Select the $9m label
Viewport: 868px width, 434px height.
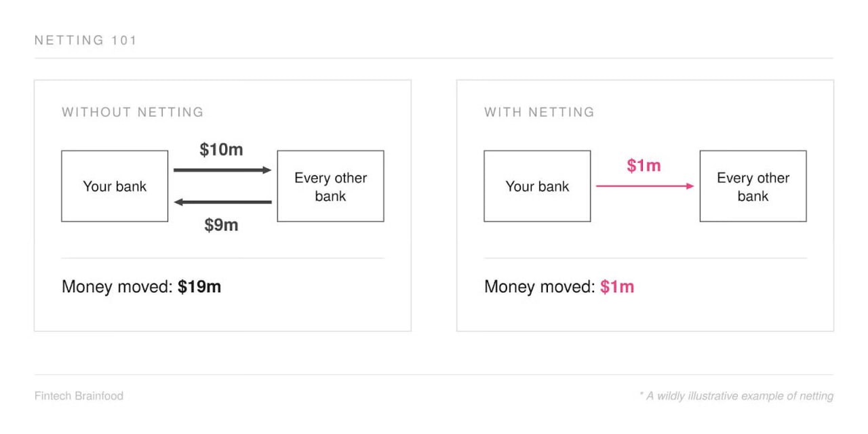[221, 225]
